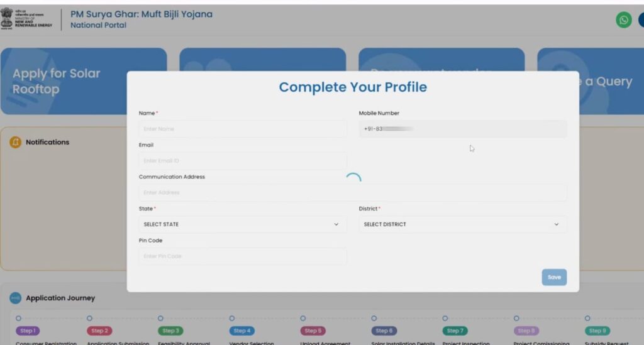Select the Step 8 badge
Viewport: 644px width, 345px height.
point(526,331)
